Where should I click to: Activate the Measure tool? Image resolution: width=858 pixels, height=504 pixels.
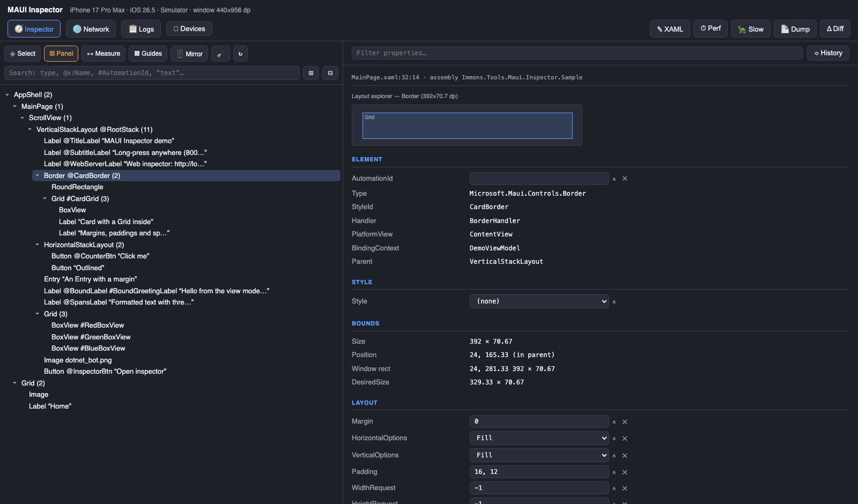click(x=103, y=54)
